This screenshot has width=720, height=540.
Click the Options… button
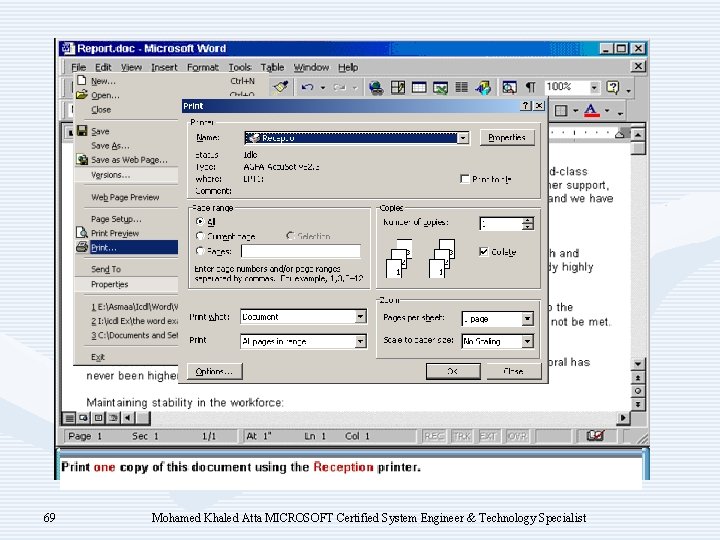(214, 371)
